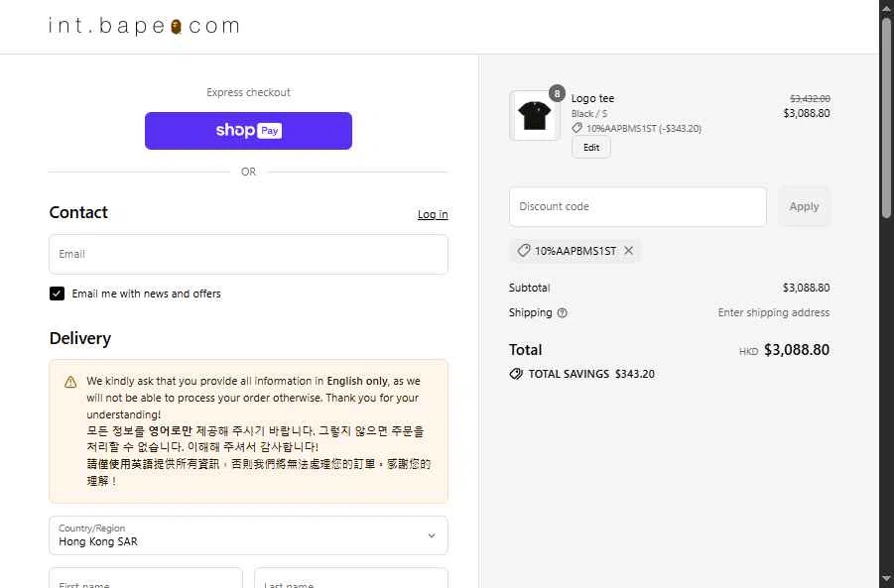This screenshot has width=894, height=588.
Task: Open the Shipping help question icon
Action: (x=563, y=312)
